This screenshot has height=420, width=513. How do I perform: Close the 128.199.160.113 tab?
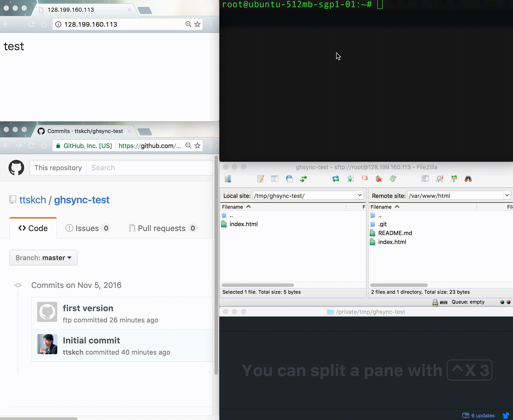tap(129, 10)
